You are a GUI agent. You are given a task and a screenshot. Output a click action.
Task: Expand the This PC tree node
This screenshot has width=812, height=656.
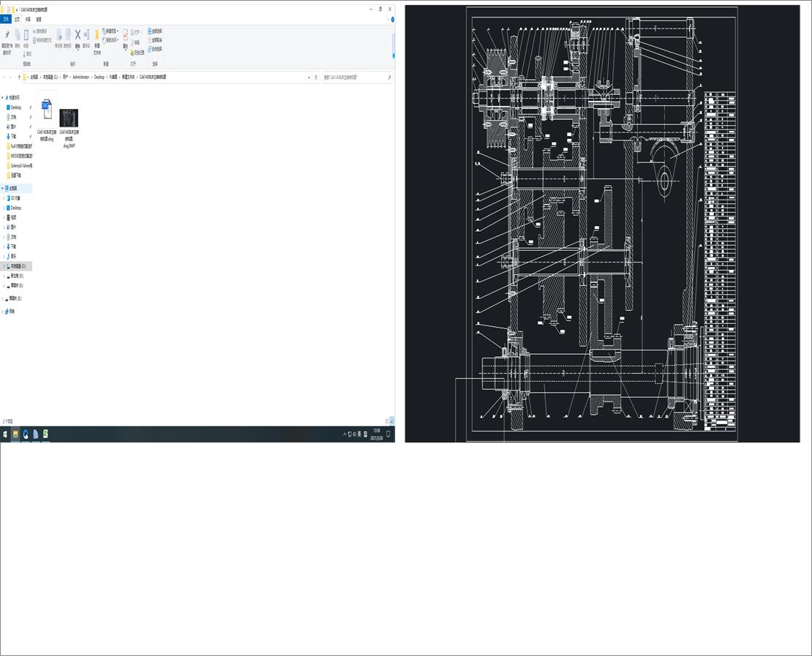(x=3, y=188)
